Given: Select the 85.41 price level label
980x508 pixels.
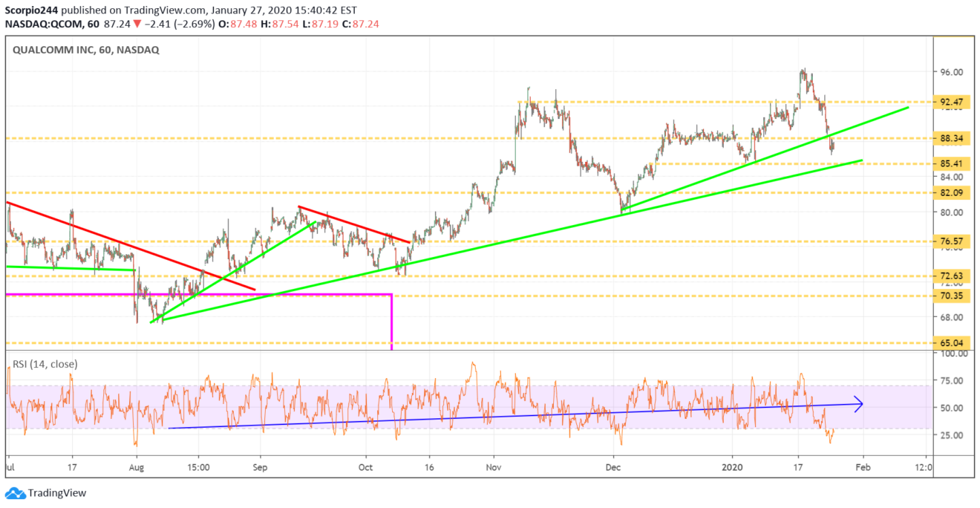Looking at the screenshot, I should click(x=950, y=163).
